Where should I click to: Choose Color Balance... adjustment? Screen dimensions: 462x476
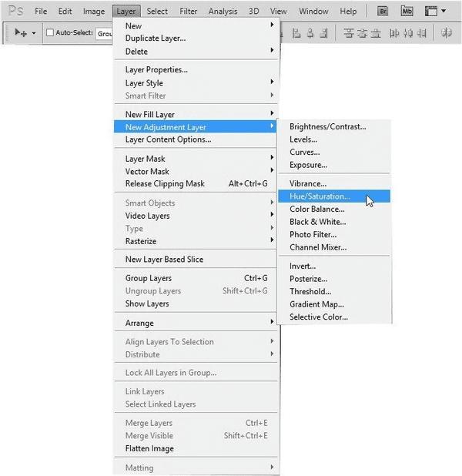(334, 210)
